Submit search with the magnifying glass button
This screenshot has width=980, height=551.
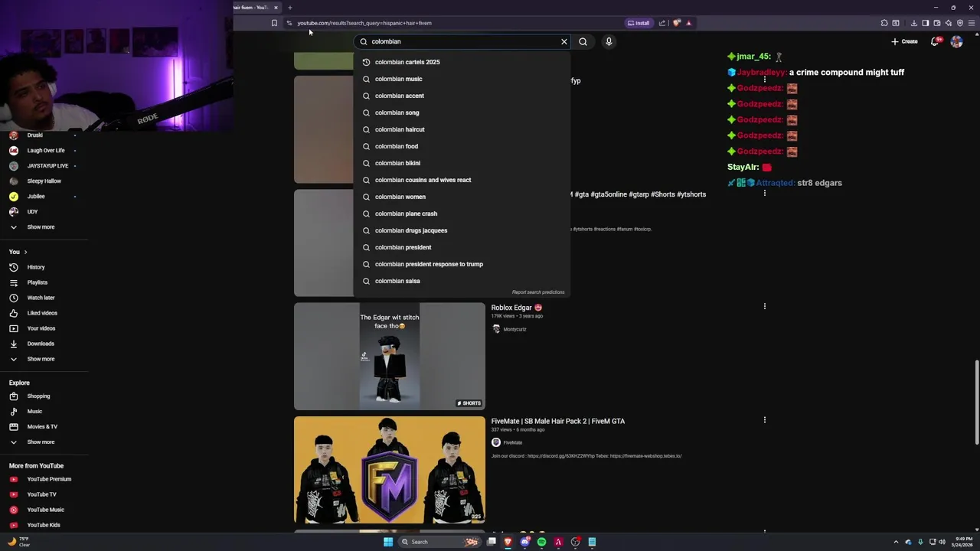click(583, 41)
